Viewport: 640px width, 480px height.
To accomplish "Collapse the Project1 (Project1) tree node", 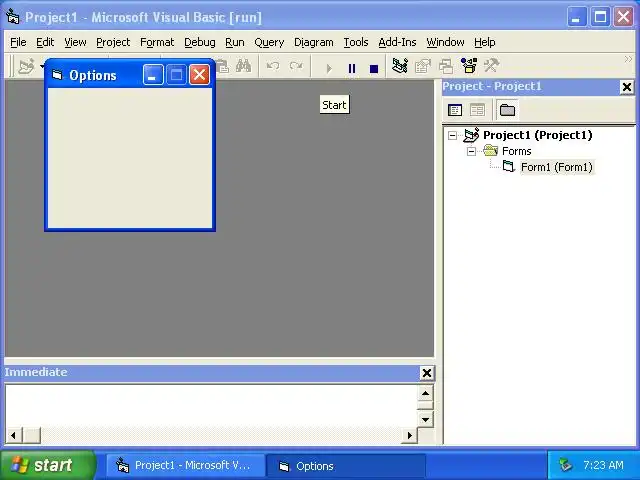I will click(x=452, y=135).
